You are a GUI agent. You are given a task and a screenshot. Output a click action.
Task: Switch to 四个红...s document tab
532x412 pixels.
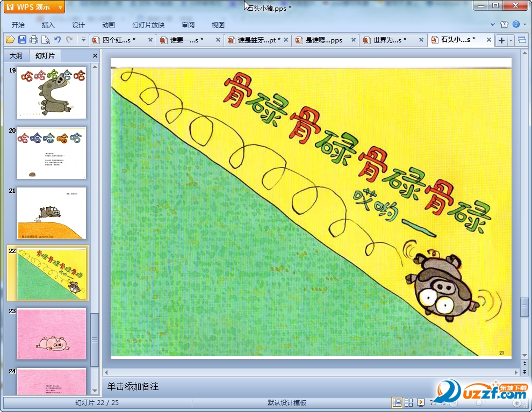(118, 40)
